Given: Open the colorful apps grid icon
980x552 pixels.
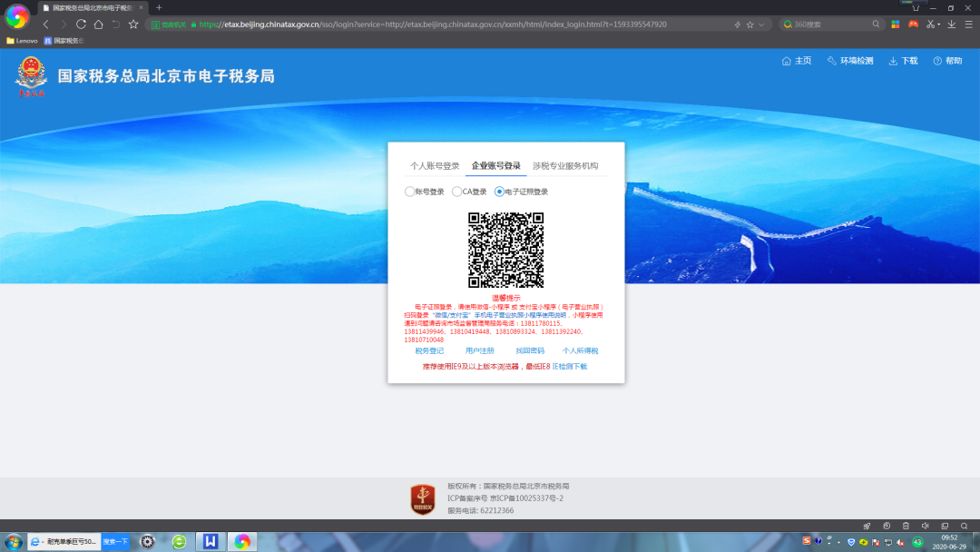Looking at the screenshot, I should (x=896, y=25).
